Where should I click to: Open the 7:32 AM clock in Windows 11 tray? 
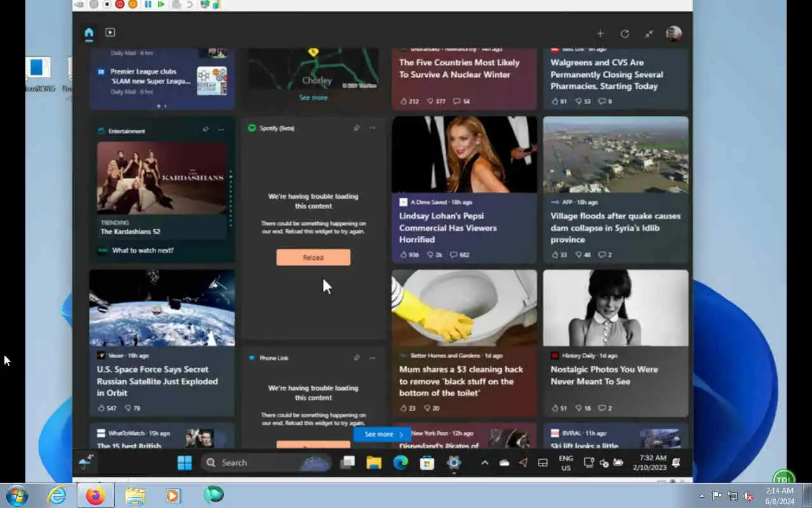point(650,462)
